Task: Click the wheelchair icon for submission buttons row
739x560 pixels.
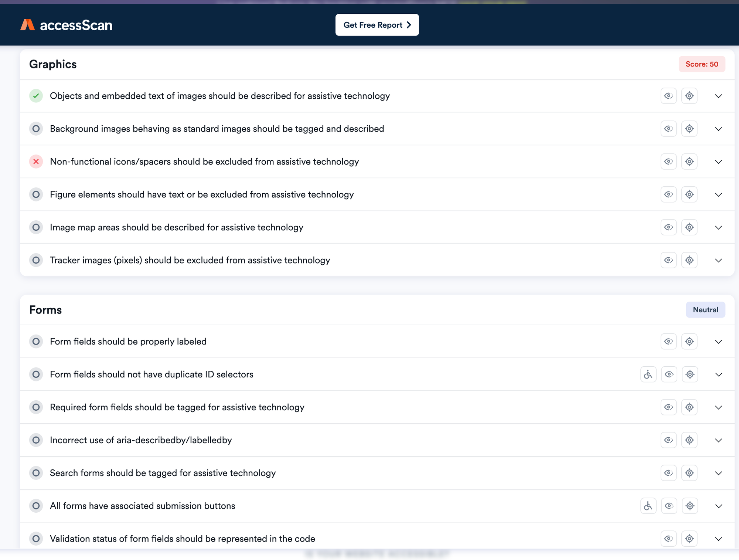Action: point(648,506)
